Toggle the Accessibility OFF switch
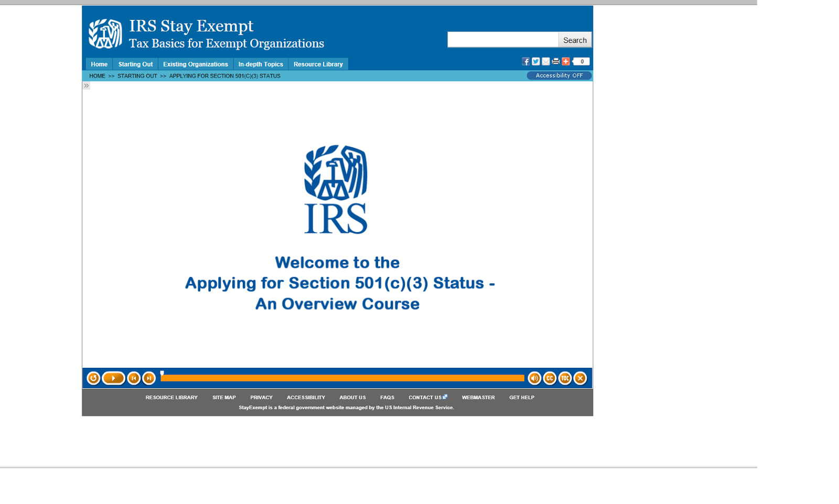839x504 pixels. pos(559,75)
